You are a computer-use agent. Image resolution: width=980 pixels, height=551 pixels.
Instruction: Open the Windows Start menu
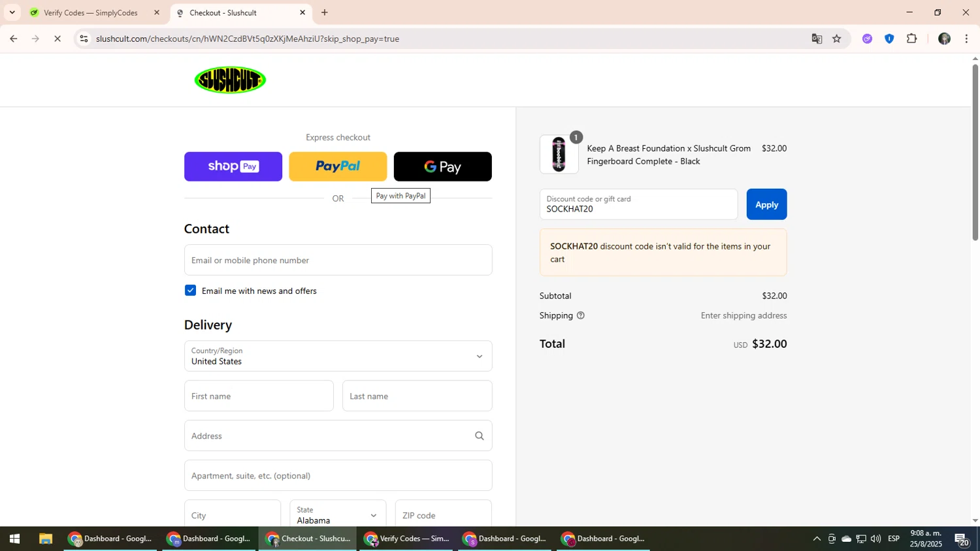pyautogui.click(x=14, y=539)
